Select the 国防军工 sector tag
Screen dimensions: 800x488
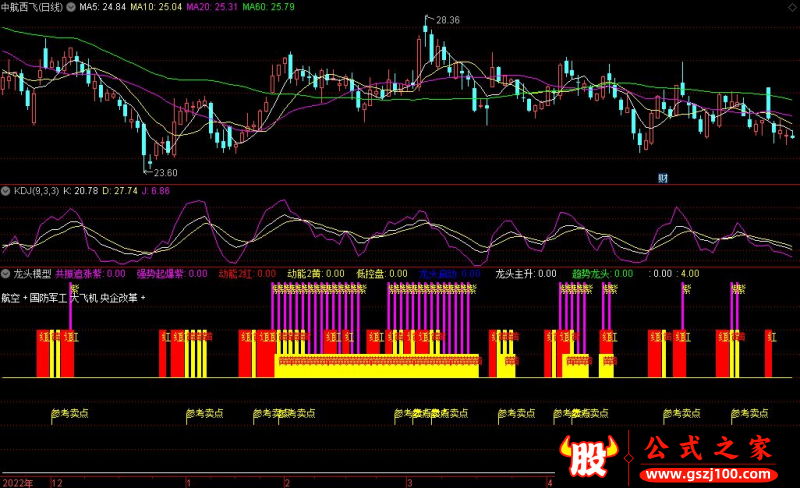click(47, 298)
